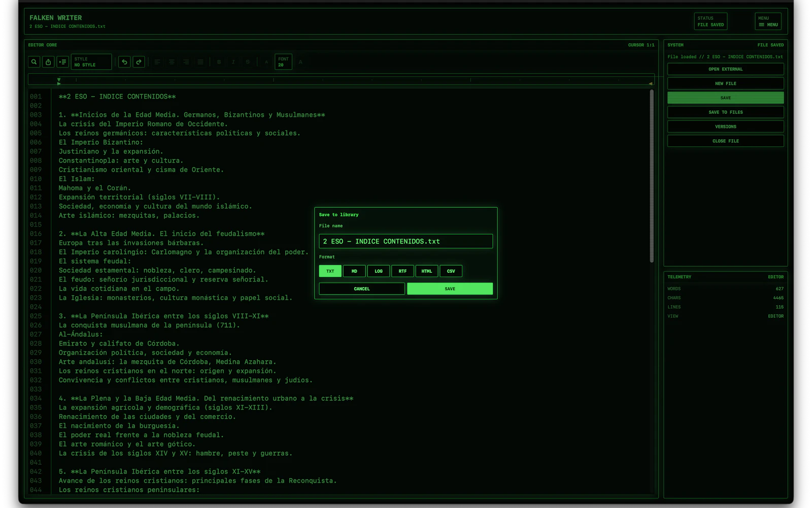Toggle bold formatting
Image resolution: width=812 pixels, height=508 pixels.
pyautogui.click(x=219, y=62)
